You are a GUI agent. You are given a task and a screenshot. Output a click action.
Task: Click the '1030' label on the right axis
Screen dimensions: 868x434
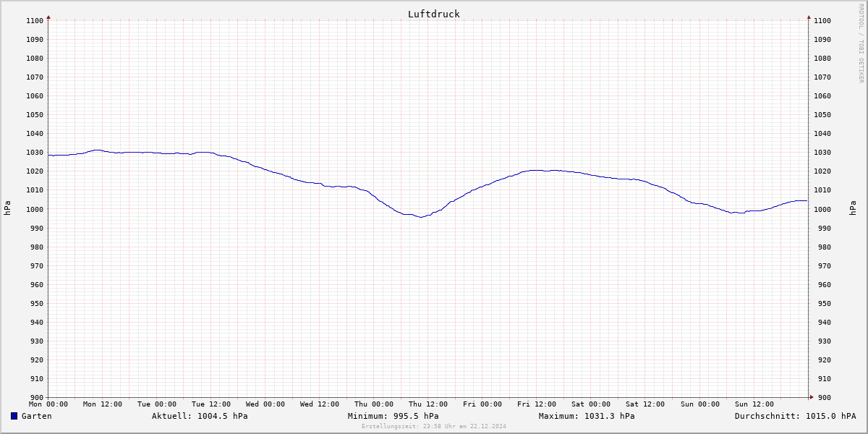822,153
